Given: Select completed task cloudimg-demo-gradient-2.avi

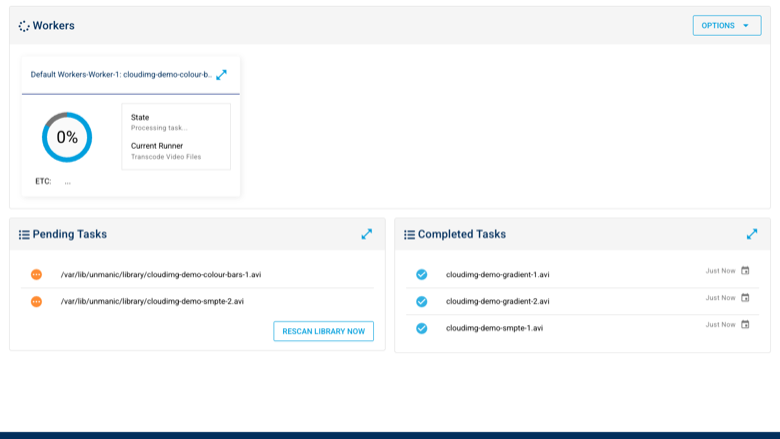Looking at the screenshot, I should (x=497, y=301).
